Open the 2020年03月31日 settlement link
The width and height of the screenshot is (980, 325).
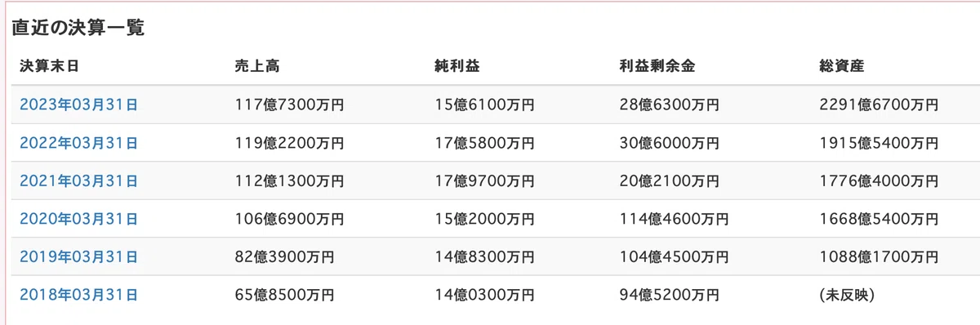(x=78, y=219)
